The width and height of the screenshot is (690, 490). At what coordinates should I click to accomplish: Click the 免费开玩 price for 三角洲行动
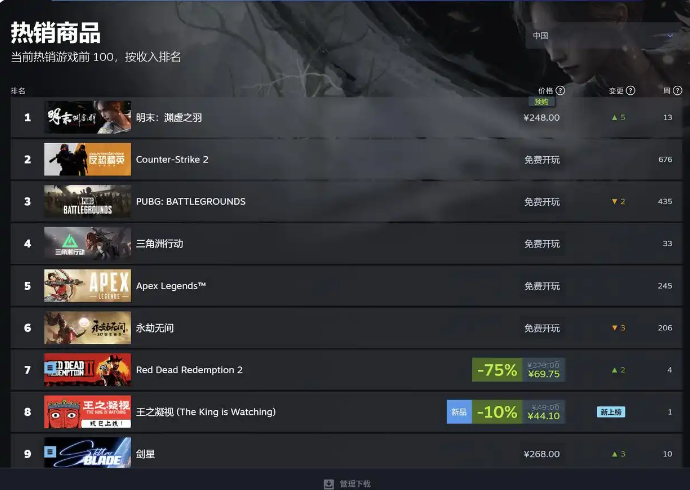point(542,244)
